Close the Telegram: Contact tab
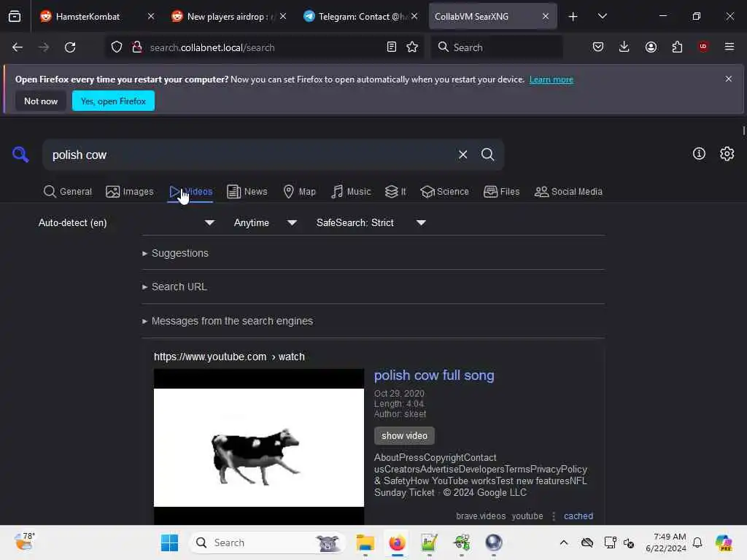The width and height of the screenshot is (747, 560). pos(414,16)
